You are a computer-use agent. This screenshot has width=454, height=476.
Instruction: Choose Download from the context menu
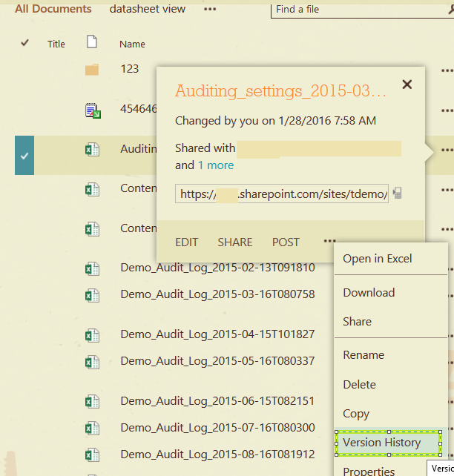369,293
